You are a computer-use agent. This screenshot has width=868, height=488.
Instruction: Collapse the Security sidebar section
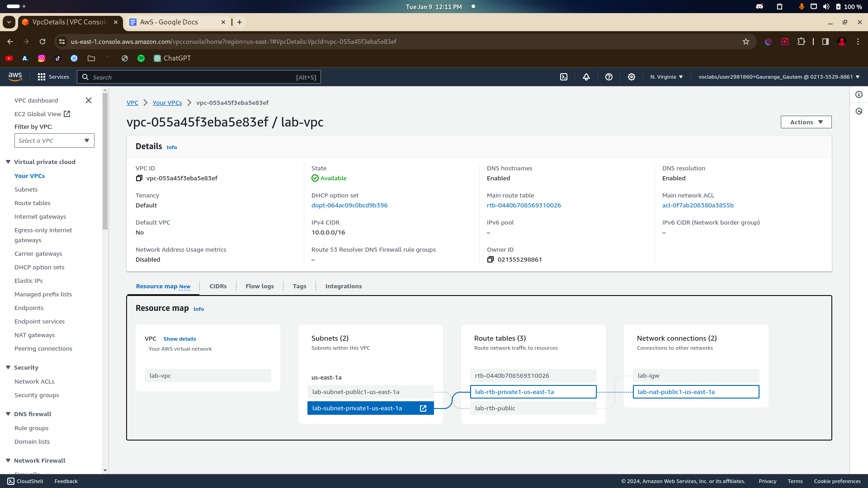(8, 367)
